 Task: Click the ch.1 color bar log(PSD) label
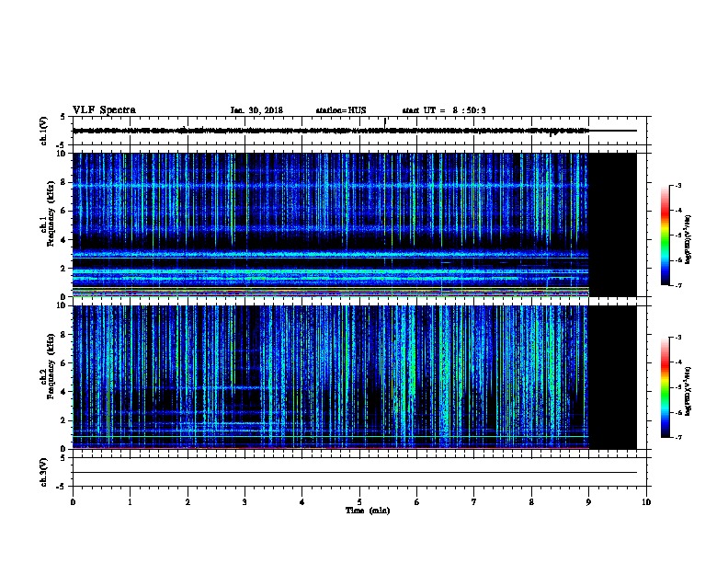[x=688, y=239]
